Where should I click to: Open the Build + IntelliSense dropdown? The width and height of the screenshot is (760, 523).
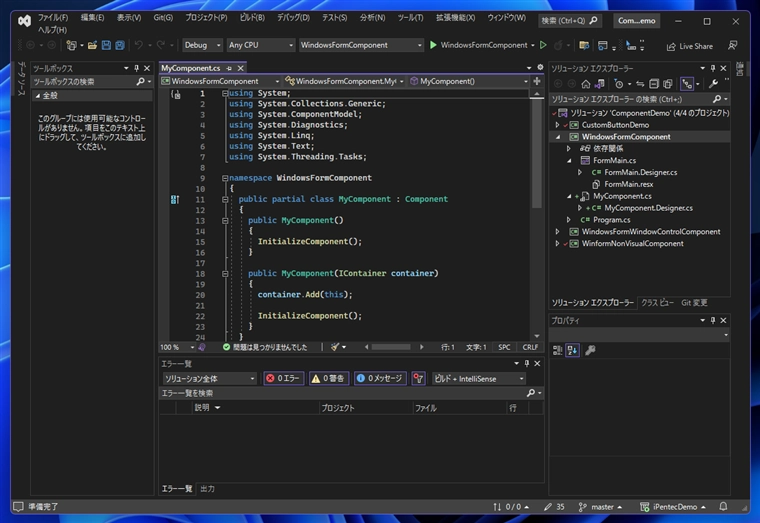(x=479, y=379)
